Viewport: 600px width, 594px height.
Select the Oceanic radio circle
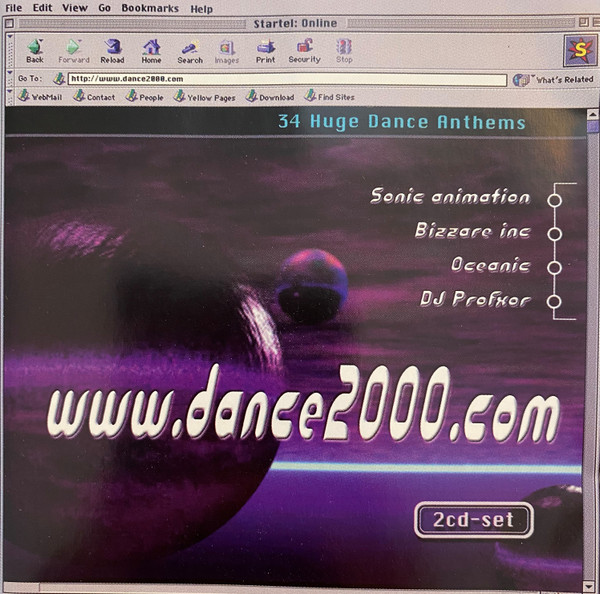click(x=554, y=268)
